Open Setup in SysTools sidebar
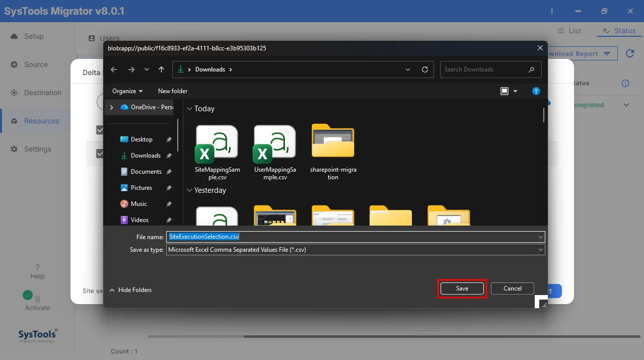This screenshot has width=644, height=360. click(x=34, y=36)
